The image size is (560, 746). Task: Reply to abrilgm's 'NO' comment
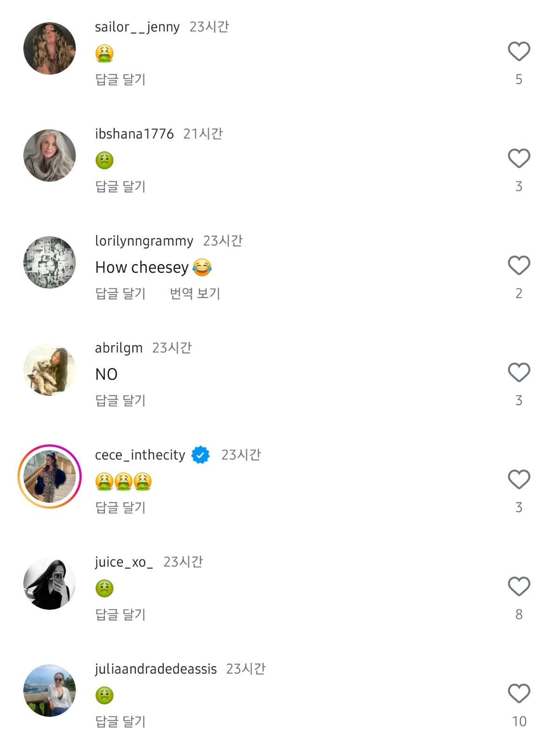coord(120,400)
